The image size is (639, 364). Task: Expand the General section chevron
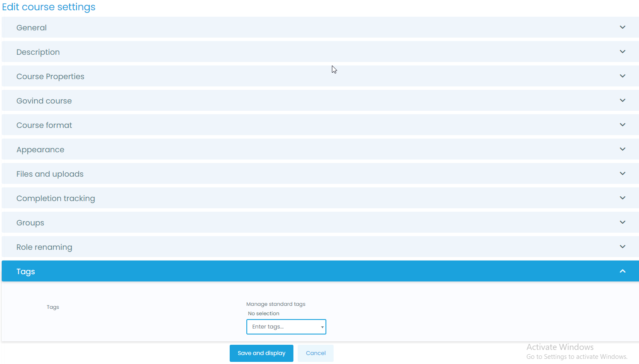[x=622, y=27]
